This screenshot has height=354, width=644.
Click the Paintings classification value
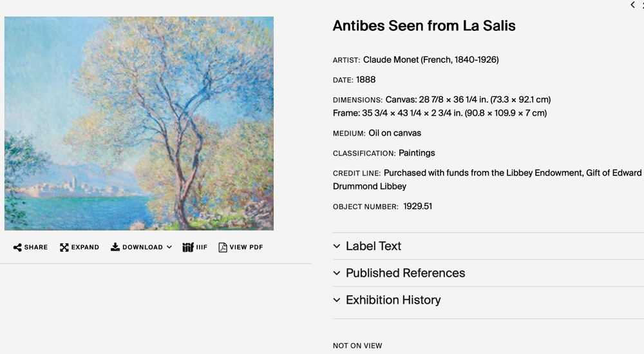click(417, 153)
